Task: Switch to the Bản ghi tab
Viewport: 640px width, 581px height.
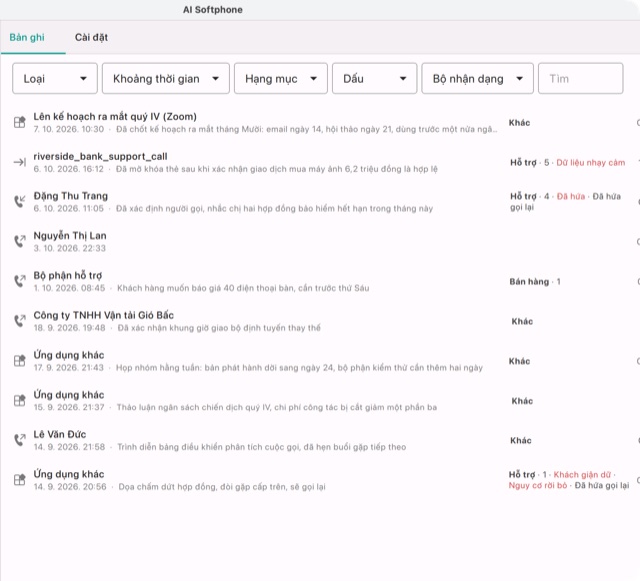Action: [27, 37]
